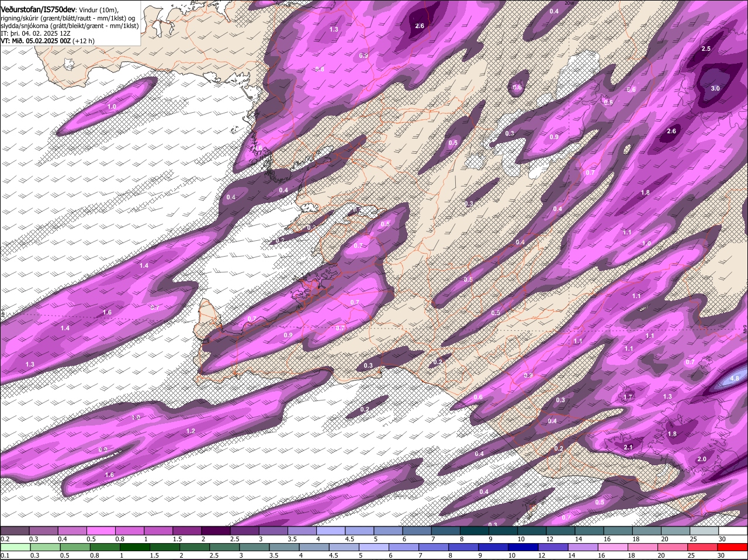
Task: Select the purple-scale grey swatch between 20 and 25
Action: pyautogui.click(x=675, y=531)
